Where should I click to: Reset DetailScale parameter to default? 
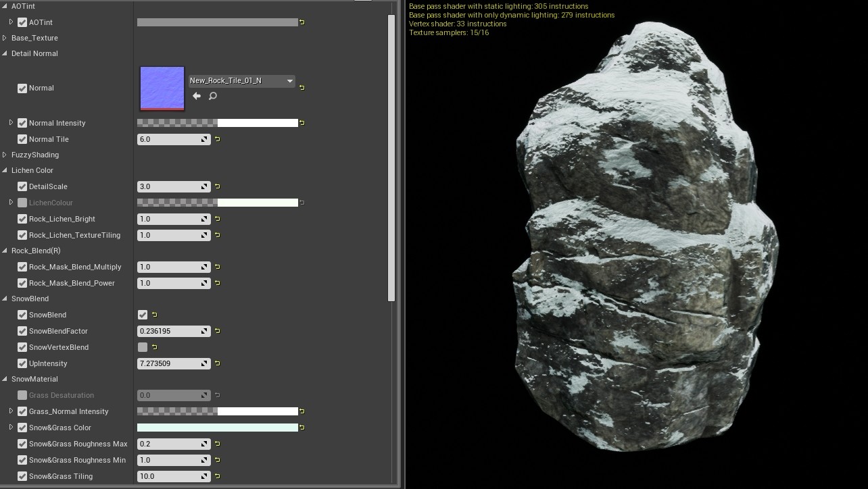coord(217,186)
